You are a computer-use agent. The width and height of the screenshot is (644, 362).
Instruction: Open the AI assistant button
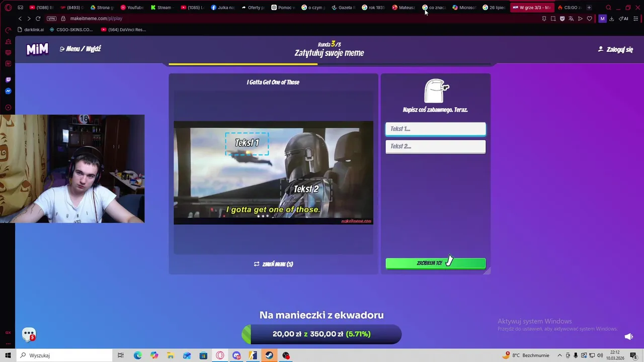pos(623,19)
